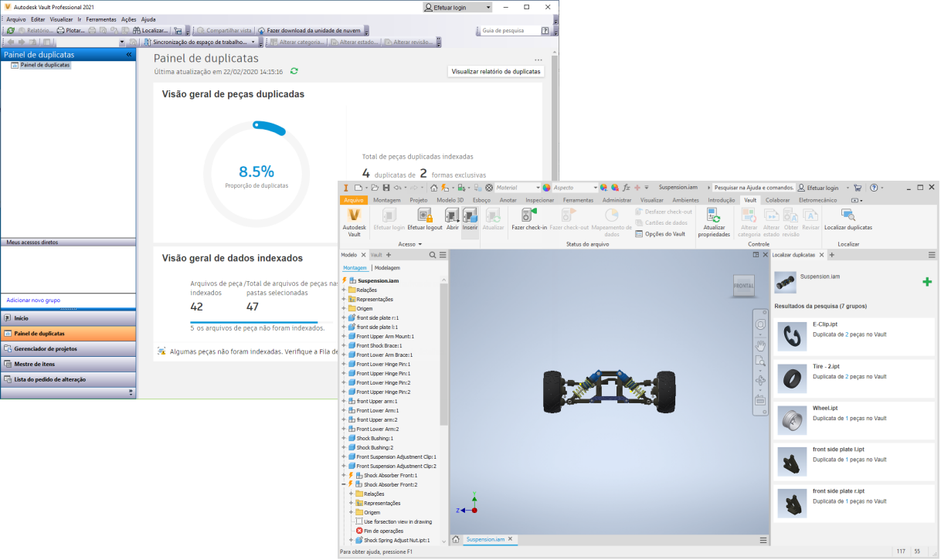This screenshot has width=941, height=560.
Task: Expand the Front Upper Arm Mount:1 node
Action: coord(344,336)
